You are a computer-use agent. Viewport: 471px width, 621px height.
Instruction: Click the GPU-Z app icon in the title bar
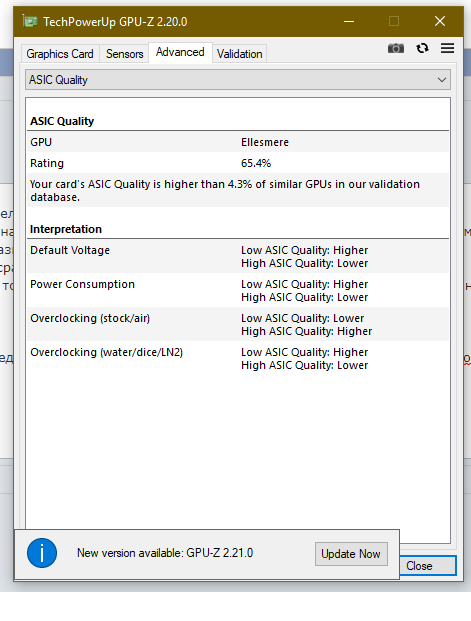click(x=30, y=21)
